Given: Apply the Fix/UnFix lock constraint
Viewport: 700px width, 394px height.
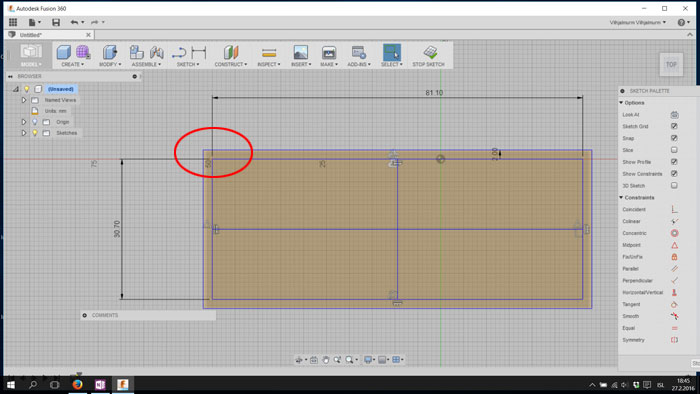Looking at the screenshot, I should tap(675, 257).
